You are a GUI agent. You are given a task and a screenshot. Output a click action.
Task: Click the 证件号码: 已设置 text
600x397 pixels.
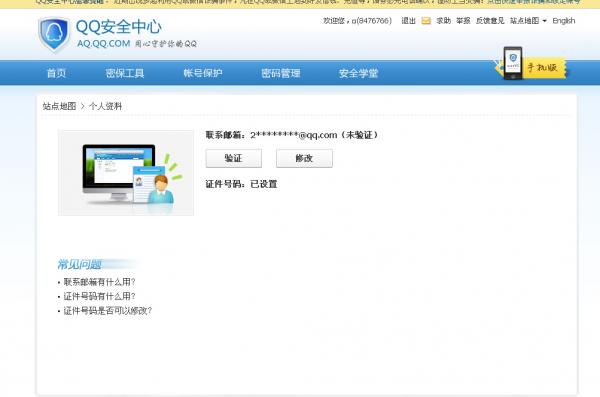point(241,184)
